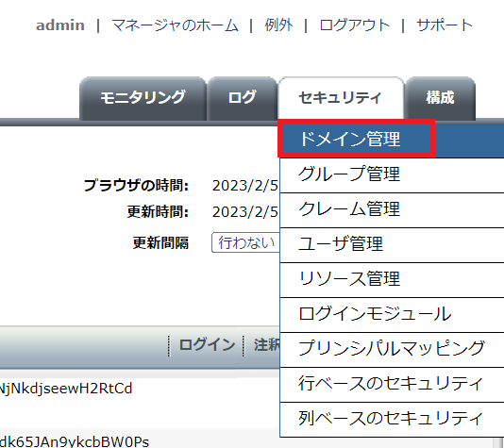Select 行ベースのセキュリティ menu item
Image resolution: width=504 pixels, height=448 pixels.
[392, 384]
